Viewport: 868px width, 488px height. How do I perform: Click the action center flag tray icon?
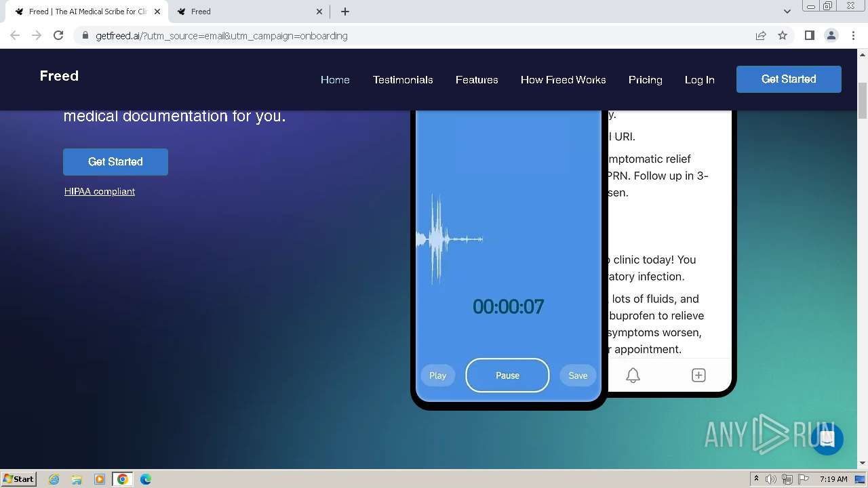tap(803, 479)
